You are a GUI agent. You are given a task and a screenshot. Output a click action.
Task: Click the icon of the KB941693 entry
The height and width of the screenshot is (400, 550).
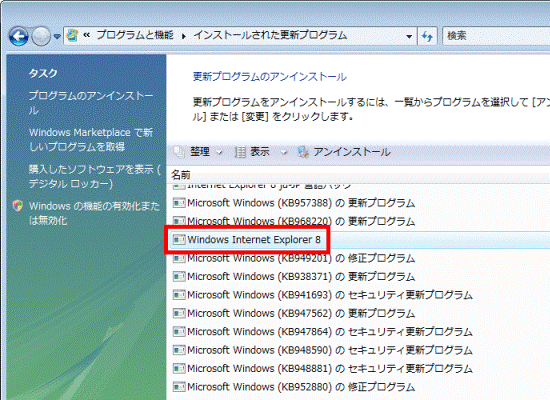[179, 295]
